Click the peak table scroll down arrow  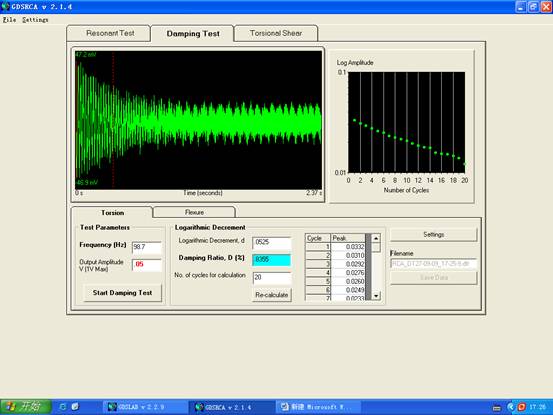tap(376, 295)
